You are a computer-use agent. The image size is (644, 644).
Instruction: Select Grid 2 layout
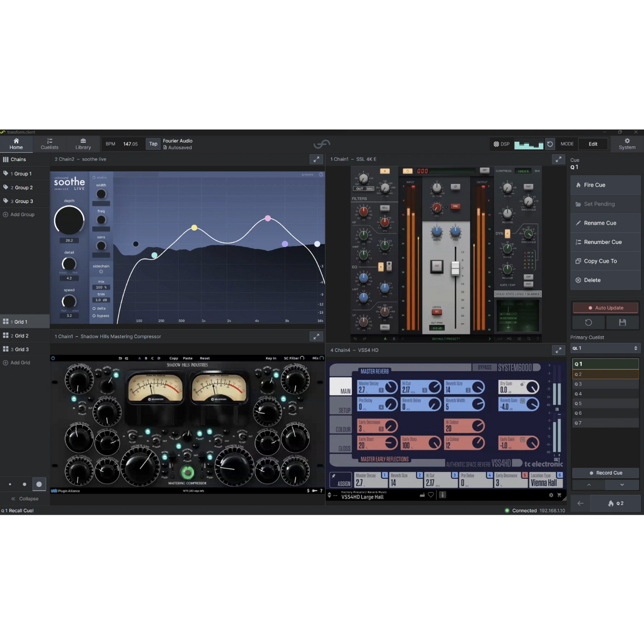point(25,335)
